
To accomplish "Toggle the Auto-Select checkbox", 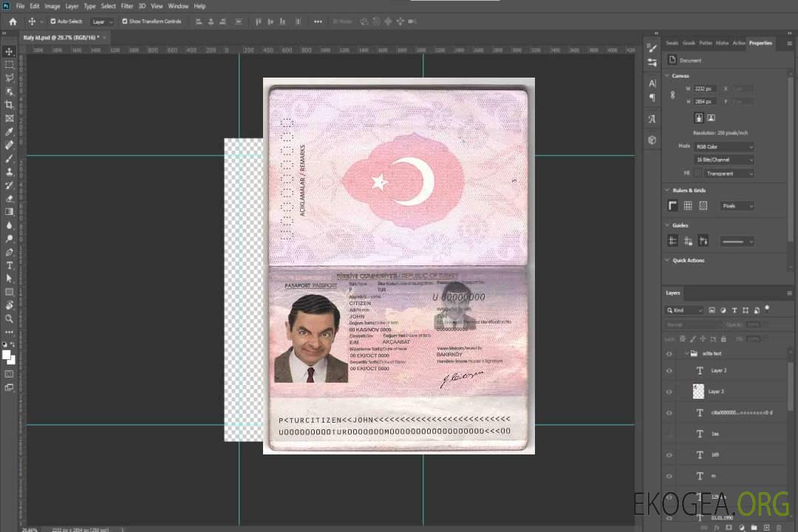I will [53, 21].
